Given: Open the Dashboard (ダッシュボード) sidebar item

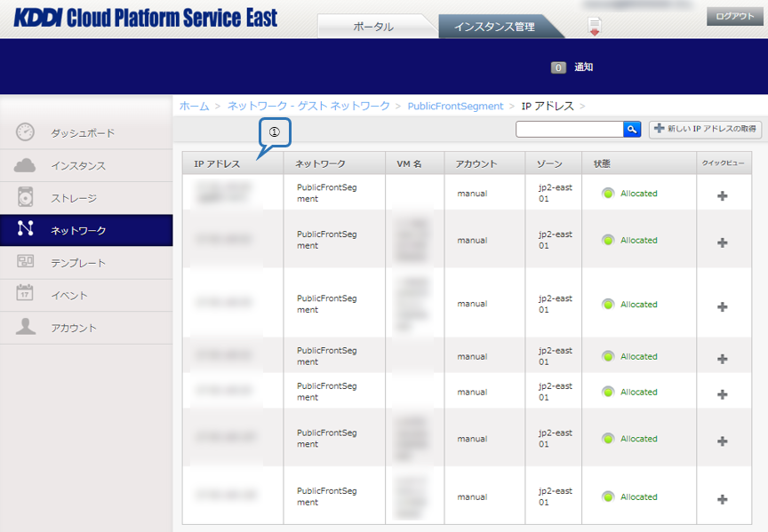Looking at the screenshot, I should tap(82, 133).
